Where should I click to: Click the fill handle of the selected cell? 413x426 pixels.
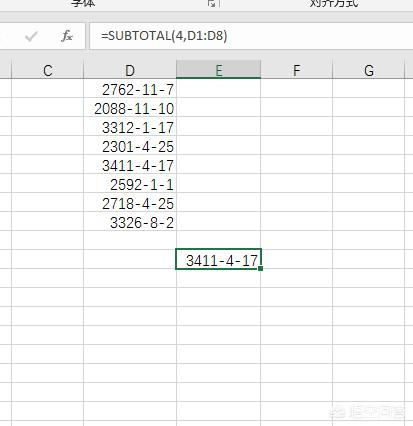click(x=260, y=268)
